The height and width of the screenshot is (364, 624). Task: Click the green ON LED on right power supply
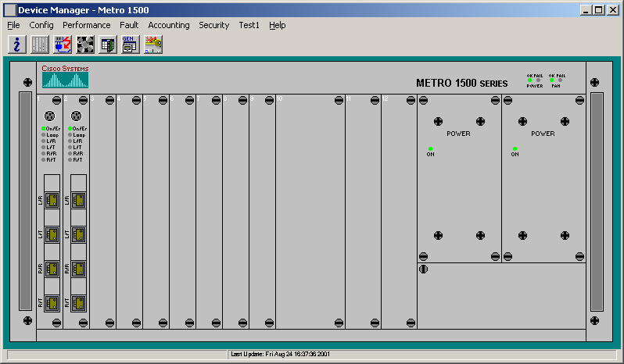pos(515,148)
